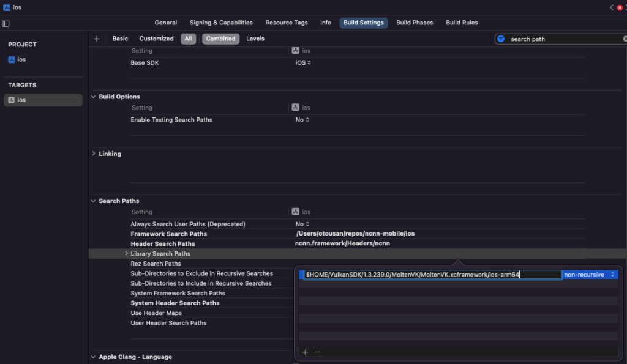Show Customized build settings

click(156, 39)
